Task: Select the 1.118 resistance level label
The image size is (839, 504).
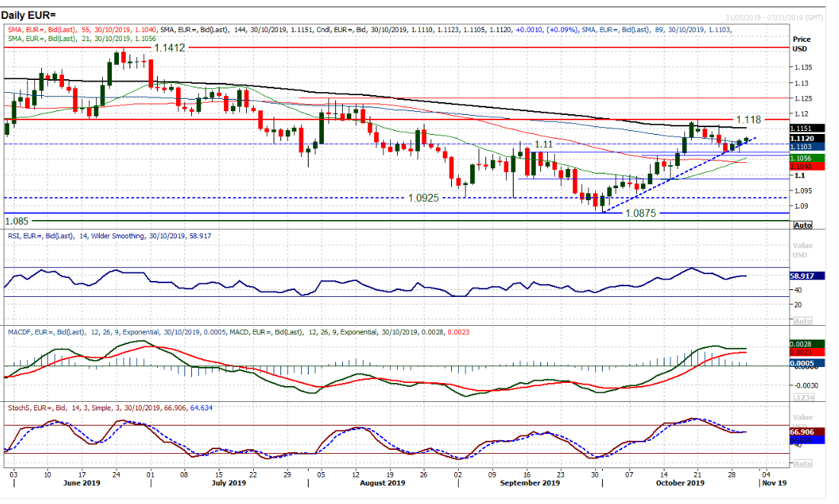Action: (x=750, y=120)
